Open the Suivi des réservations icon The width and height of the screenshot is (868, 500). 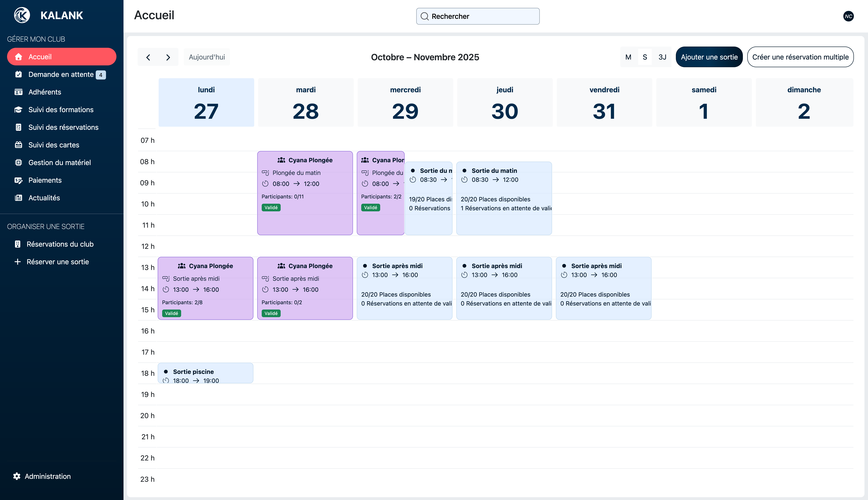click(x=19, y=127)
